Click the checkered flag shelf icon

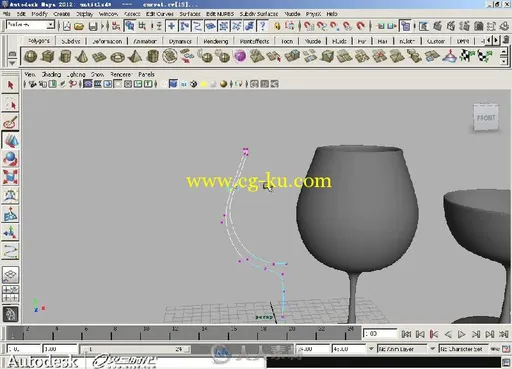[x=467, y=56]
